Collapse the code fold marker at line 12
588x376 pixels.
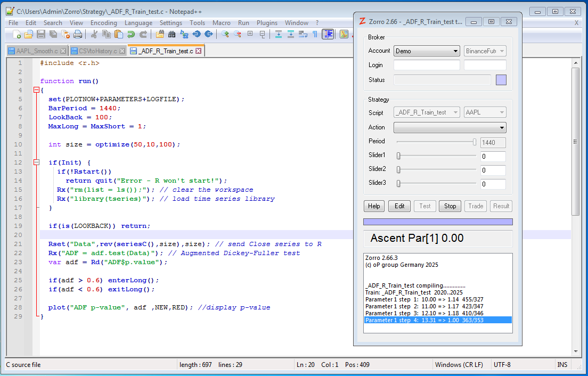(36, 162)
